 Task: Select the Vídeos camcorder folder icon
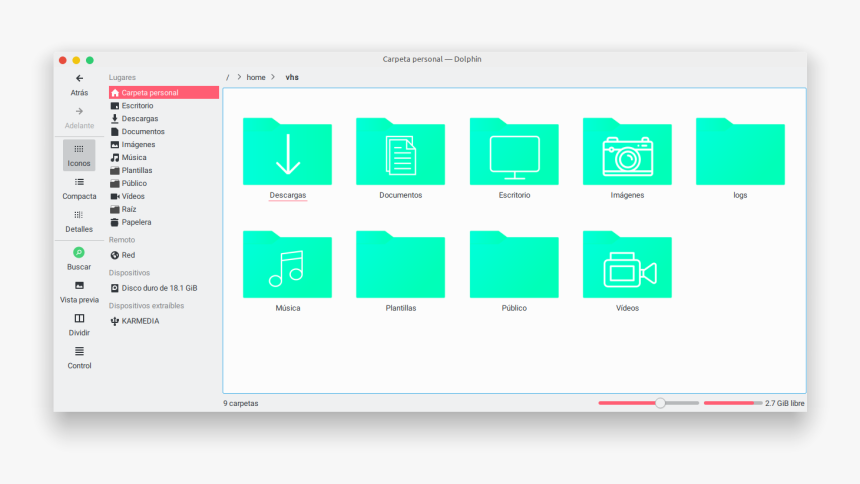click(627, 264)
